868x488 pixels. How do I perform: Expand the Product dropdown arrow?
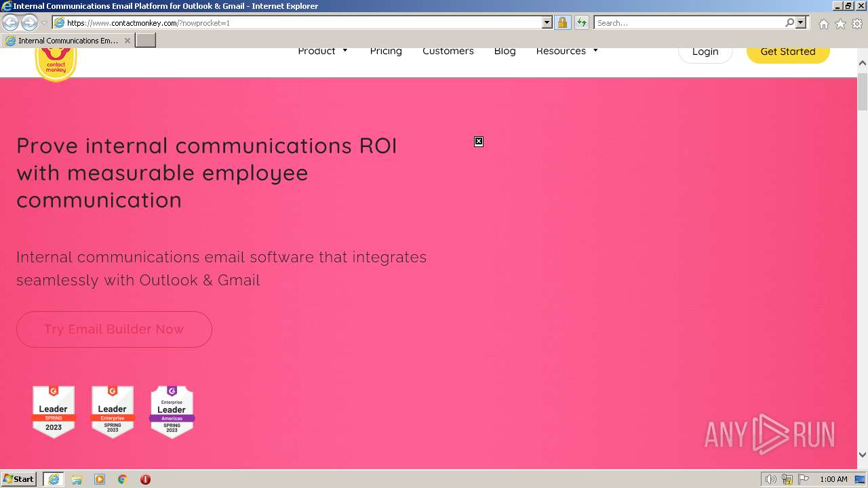pyautogui.click(x=344, y=51)
